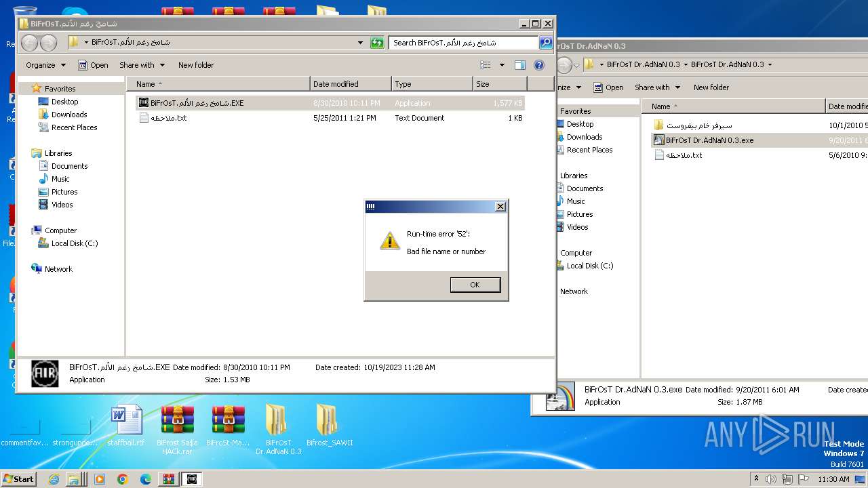Viewport: 868px width, 488px height.
Task: Open Bifrost_SAWII desktop folder
Action: click(x=329, y=426)
